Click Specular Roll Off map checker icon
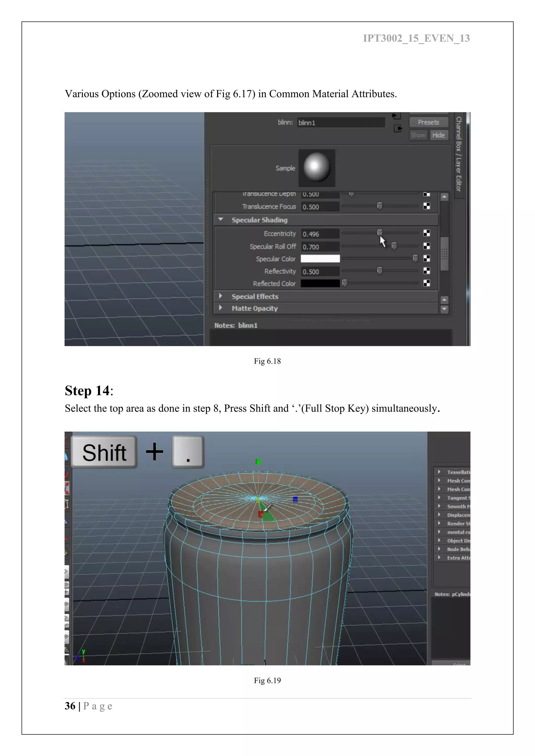Viewport: 535px width, 756px height. [x=426, y=246]
